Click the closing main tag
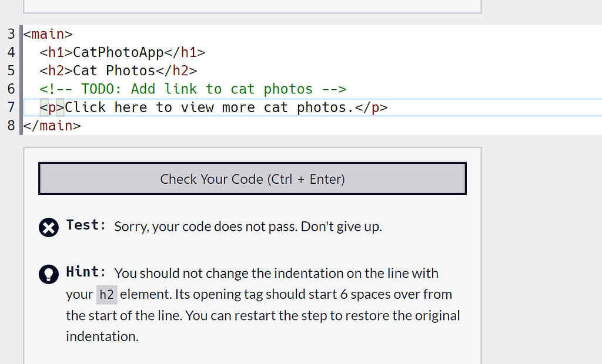The height and width of the screenshot is (364, 602). coord(52,126)
